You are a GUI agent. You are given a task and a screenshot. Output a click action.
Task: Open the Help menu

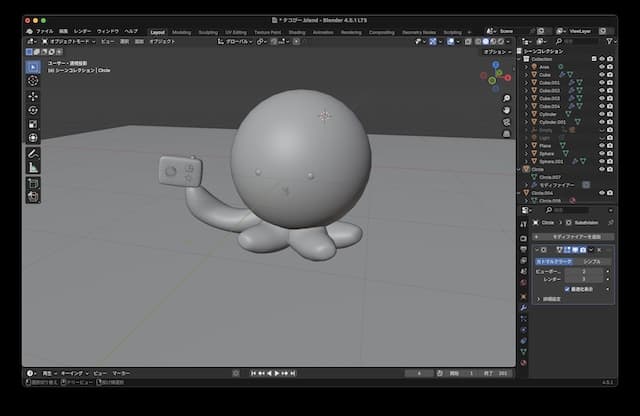[131, 31]
